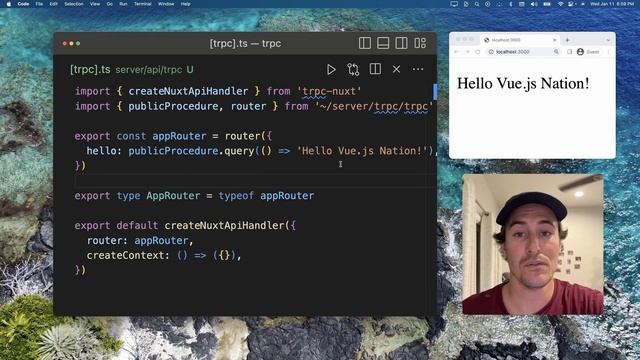Viewport: 640px width, 360px height.
Task: Open the source control changes icon in editor toolbar
Action: 353,69
